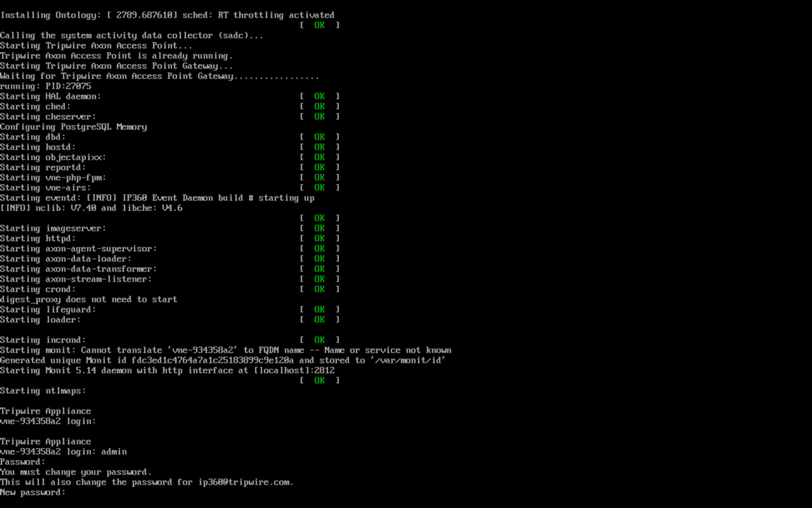Click 'You must change your password.' line
Image resolution: width=812 pixels, height=508 pixels.
coord(75,472)
